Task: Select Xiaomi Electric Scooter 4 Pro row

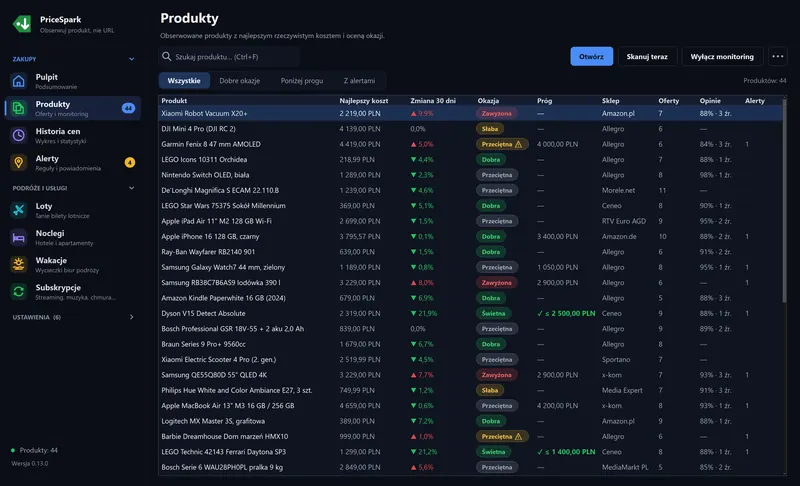Action: tap(470, 360)
